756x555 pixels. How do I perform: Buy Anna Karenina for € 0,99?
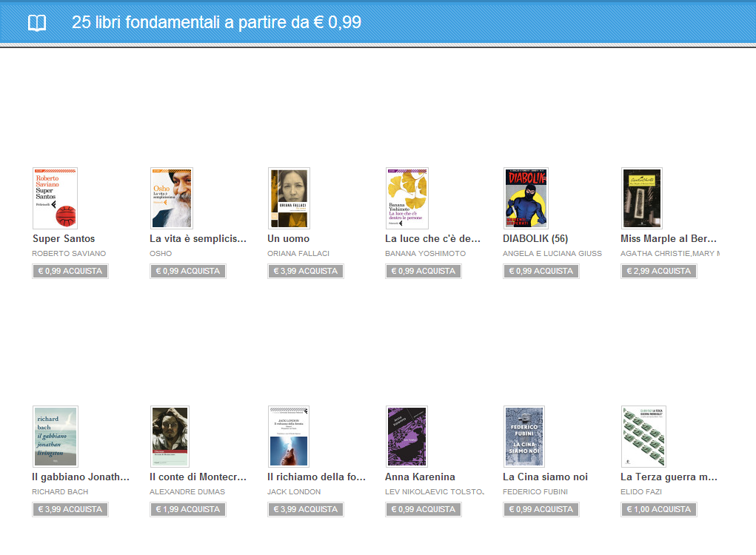click(x=424, y=510)
